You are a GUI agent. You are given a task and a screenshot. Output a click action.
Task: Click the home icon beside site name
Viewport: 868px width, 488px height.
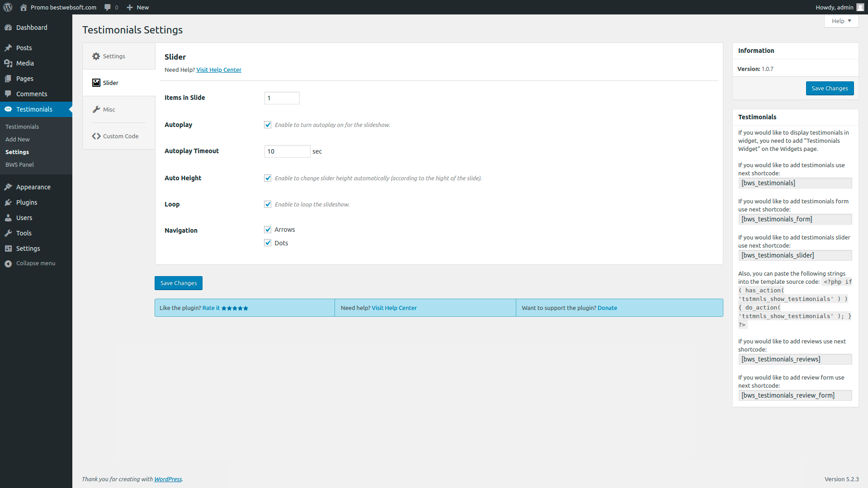(x=24, y=7)
